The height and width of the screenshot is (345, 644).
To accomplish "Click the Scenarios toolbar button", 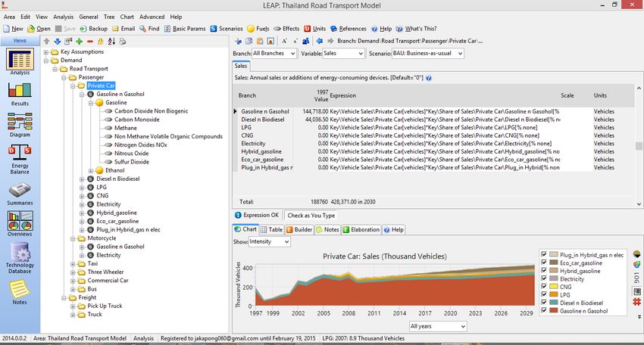I will [227, 29].
